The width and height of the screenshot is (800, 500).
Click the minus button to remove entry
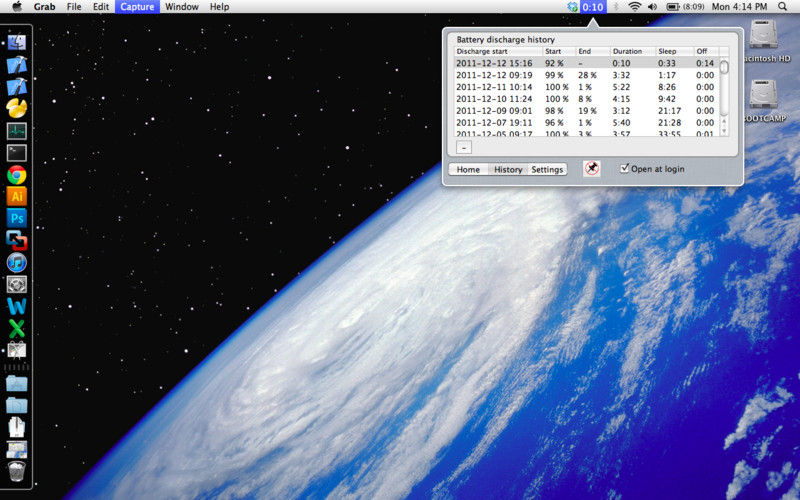coord(464,147)
